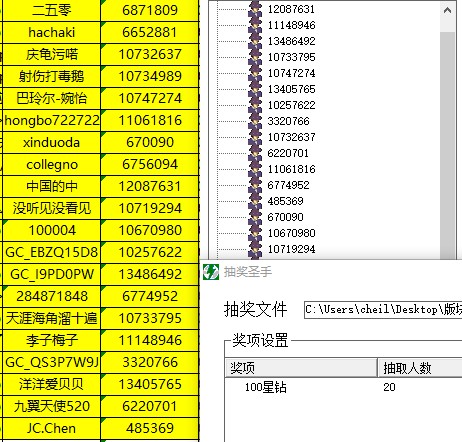Select tree item 11061816 in result list
This screenshot has height=442, width=462.
[x=291, y=169]
